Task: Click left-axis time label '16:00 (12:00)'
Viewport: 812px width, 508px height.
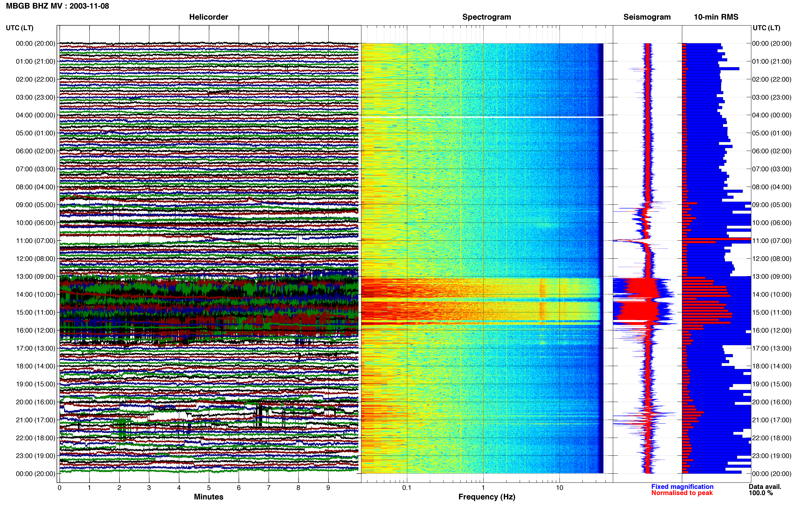Action: 36,330
